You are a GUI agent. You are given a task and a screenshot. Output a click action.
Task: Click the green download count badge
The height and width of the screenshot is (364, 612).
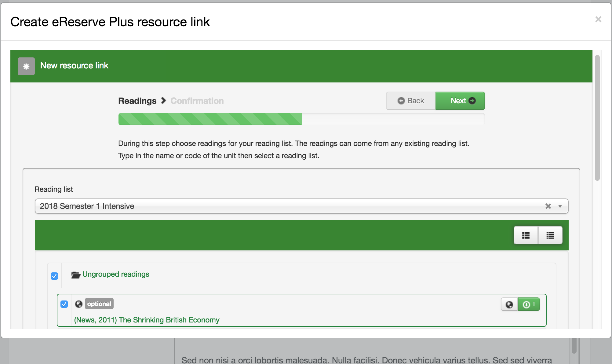[x=529, y=304]
